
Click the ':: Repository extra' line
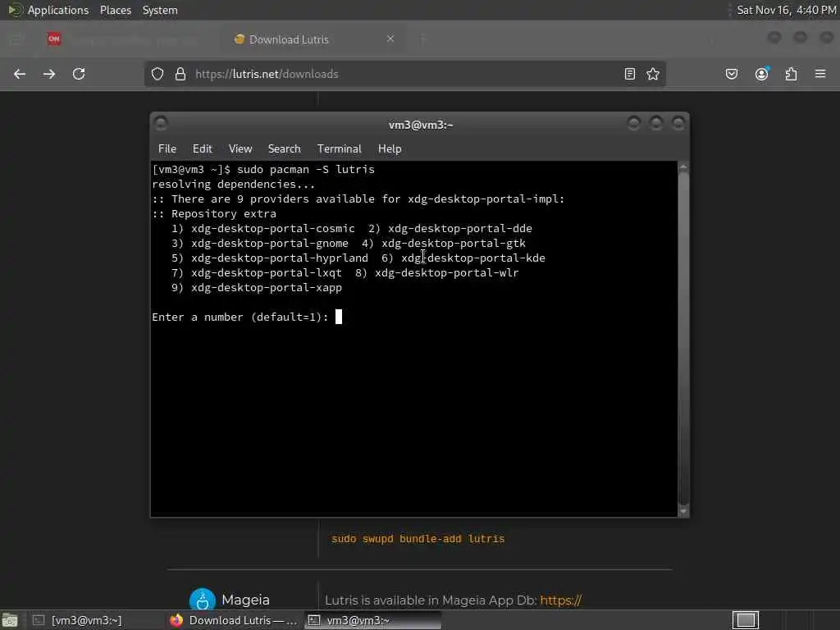214,214
